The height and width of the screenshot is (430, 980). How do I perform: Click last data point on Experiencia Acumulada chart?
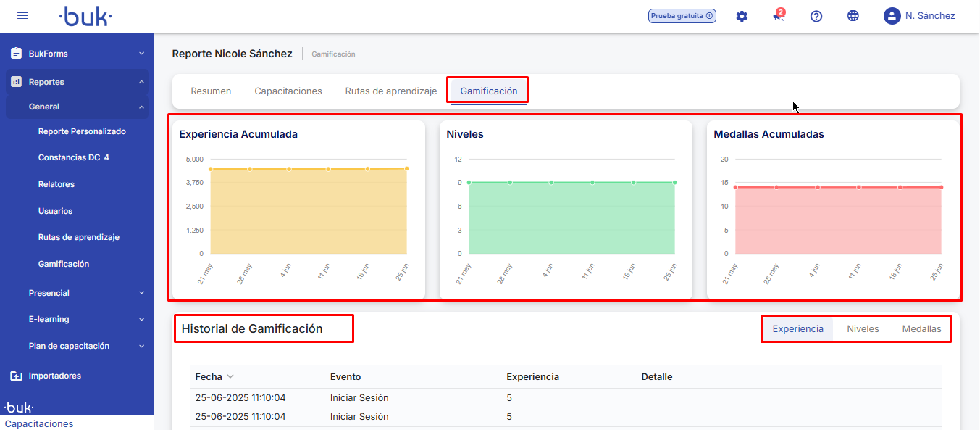click(x=407, y=168)
